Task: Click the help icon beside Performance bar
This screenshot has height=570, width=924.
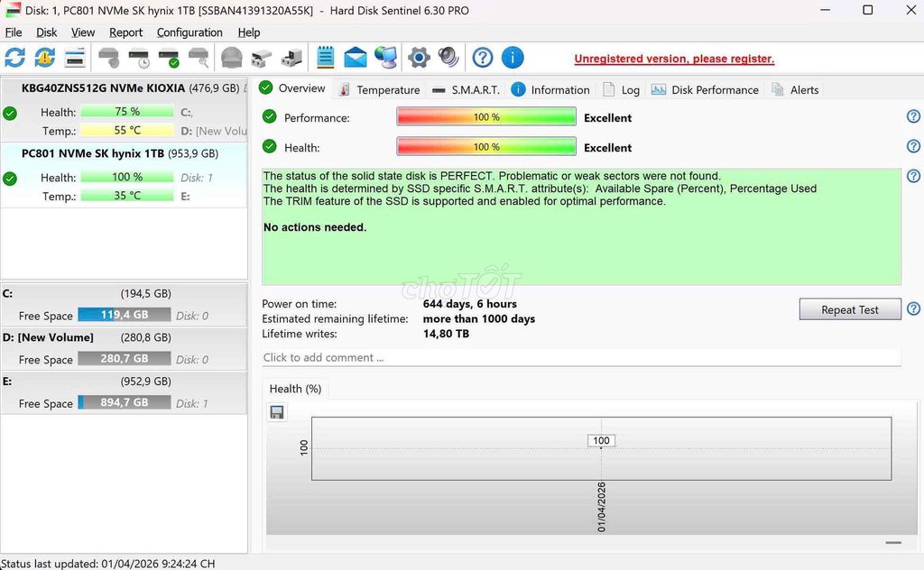Action: coord(913,116)
